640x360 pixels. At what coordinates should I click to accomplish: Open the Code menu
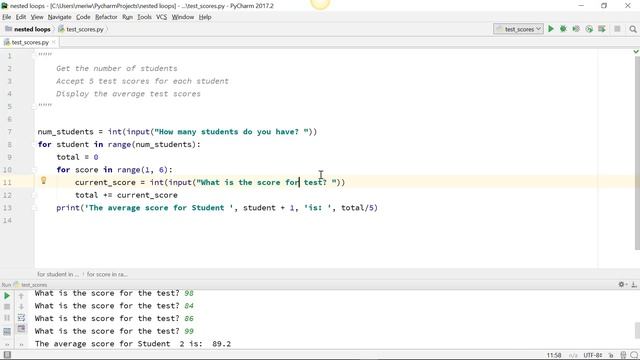83,17
